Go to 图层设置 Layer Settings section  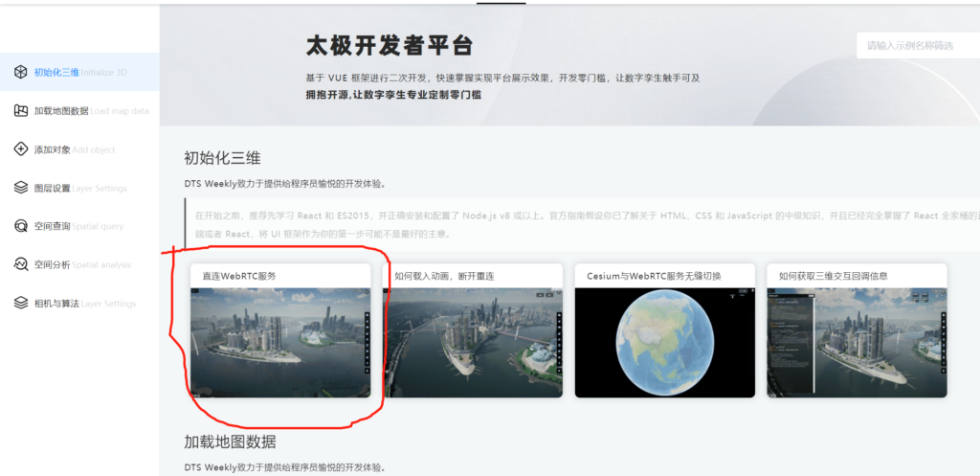pyautogui.click(x=79, y=188)
